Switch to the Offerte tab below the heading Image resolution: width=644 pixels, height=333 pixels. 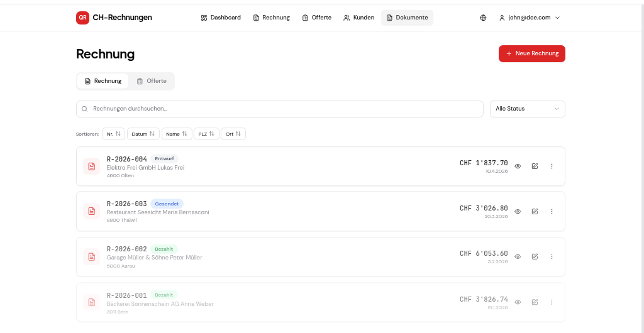pos(152,81)
